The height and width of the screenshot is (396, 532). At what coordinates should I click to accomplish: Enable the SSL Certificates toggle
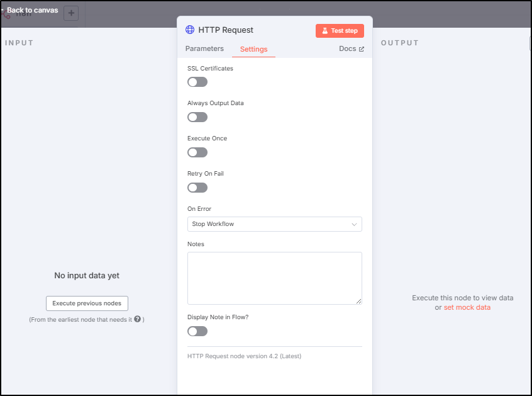click(197, 82)
